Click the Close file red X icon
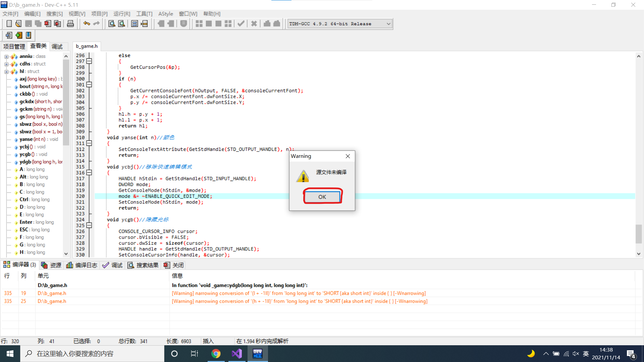Screen dimensions: 644x362 point(48,24)
